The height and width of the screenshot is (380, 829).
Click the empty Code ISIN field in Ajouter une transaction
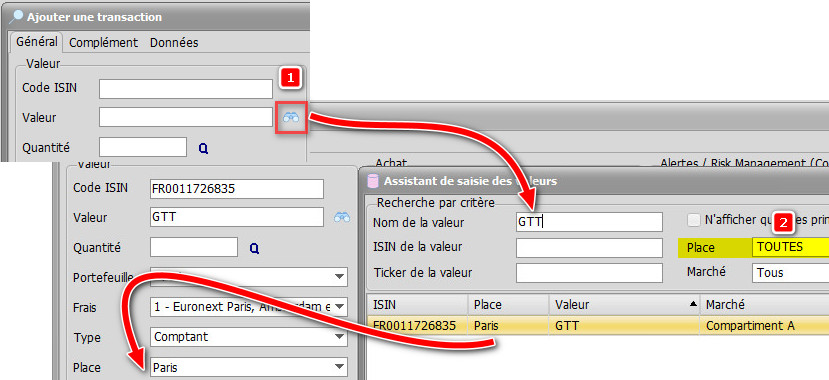[x=186, y=89]
